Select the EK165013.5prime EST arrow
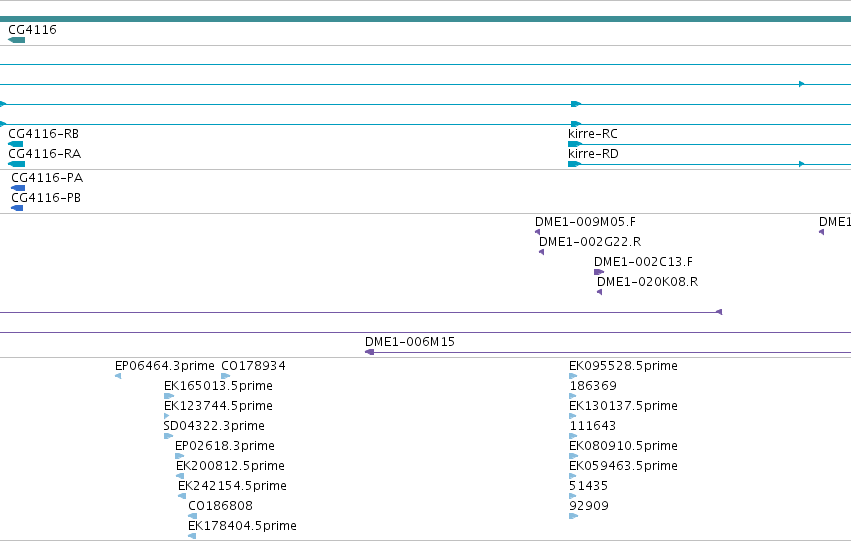 pos(169,396)
